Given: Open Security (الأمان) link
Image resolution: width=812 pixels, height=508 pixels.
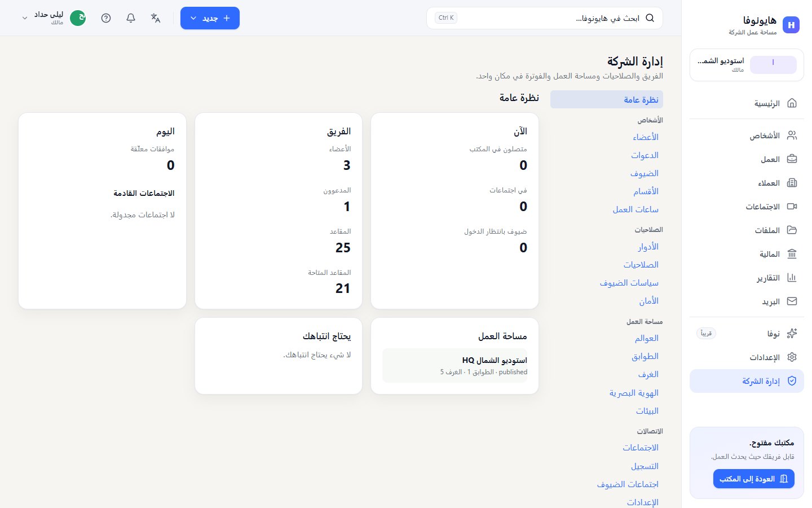Looking at the screenshot, I should (x=649, y=301).
